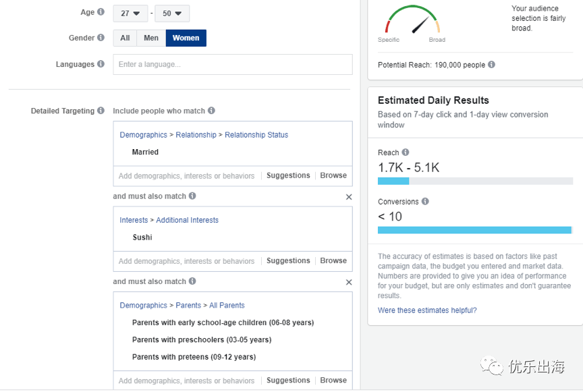The image size is (583, 392).
Task: Click the Reach estimate progress bar
Action: (475, 181)
